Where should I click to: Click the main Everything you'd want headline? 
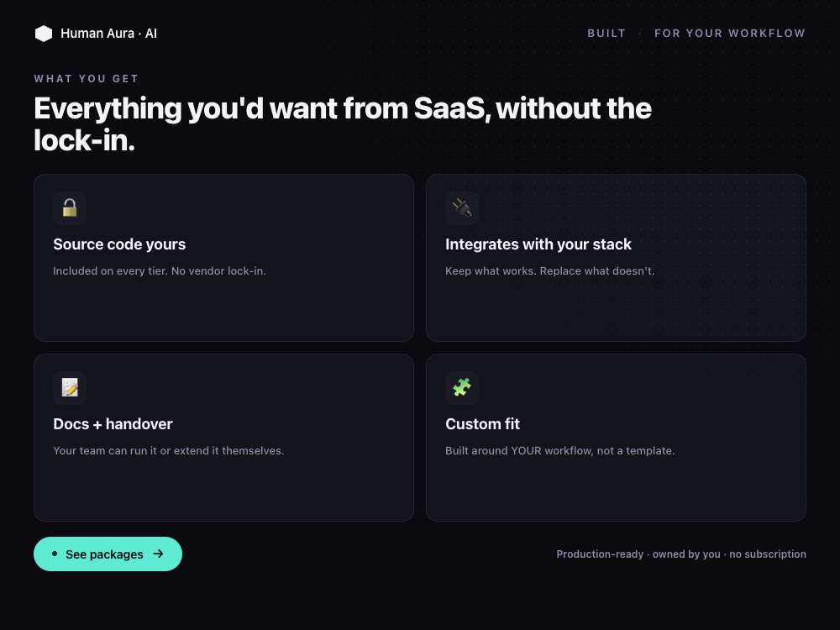click(x=343, y=123)
